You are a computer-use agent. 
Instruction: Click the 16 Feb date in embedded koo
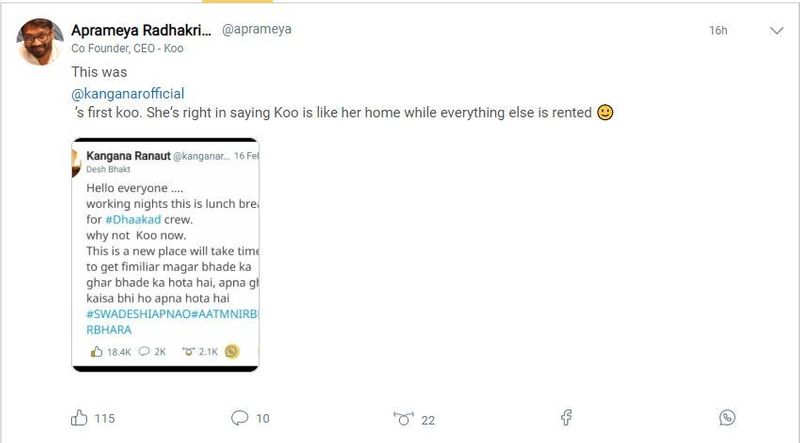[x=245, y=157]
